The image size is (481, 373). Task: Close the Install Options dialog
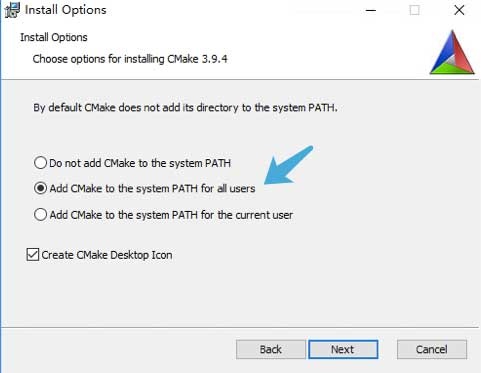point(459,10)
